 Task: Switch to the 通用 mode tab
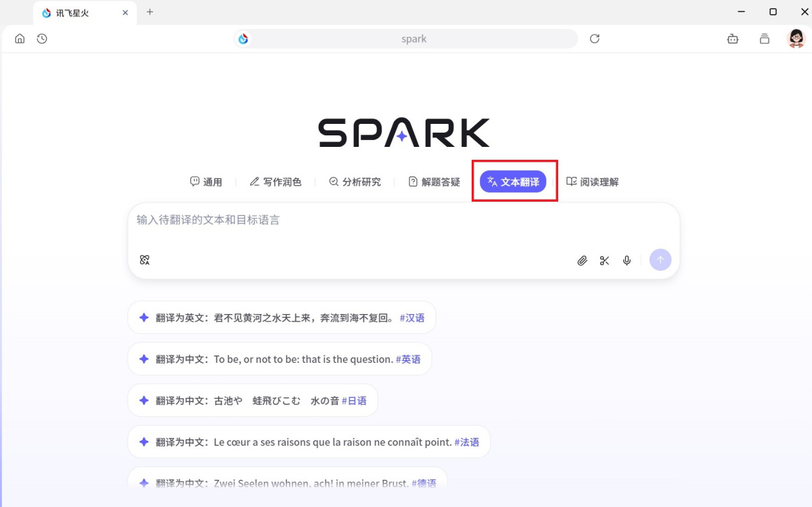(x=206, y=181)
